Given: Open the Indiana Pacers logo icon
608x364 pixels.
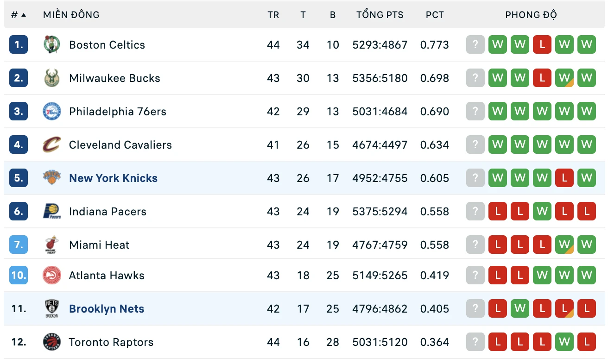Looking at the screenshot, I should point(52,212).
